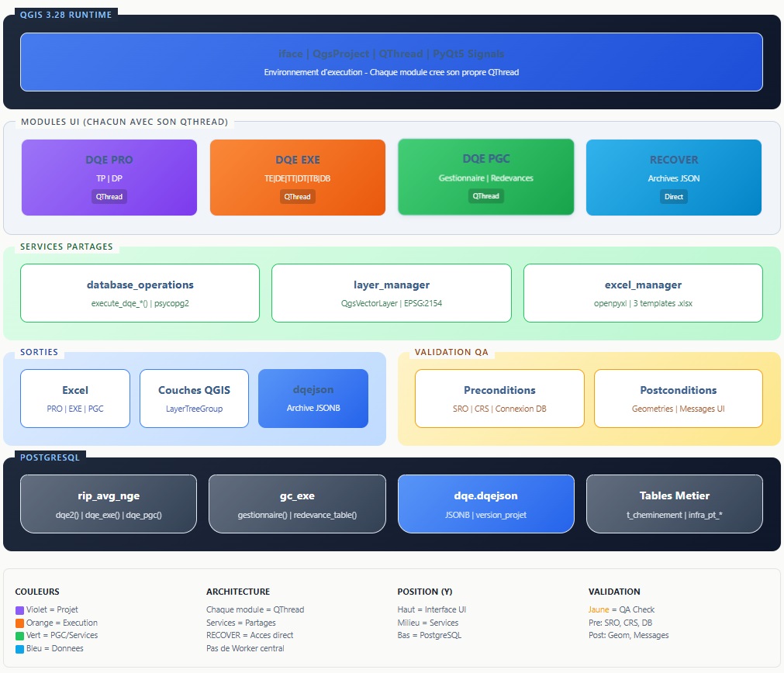Open the Tables Metier block
Viewport: 784px width, 673px height.
point(674,504)
